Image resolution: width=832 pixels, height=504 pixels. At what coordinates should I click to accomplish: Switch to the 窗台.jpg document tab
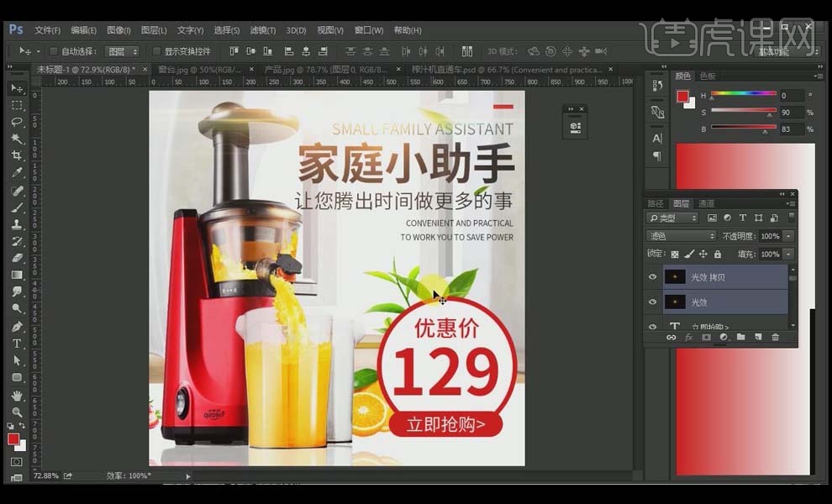coord(199,70)
